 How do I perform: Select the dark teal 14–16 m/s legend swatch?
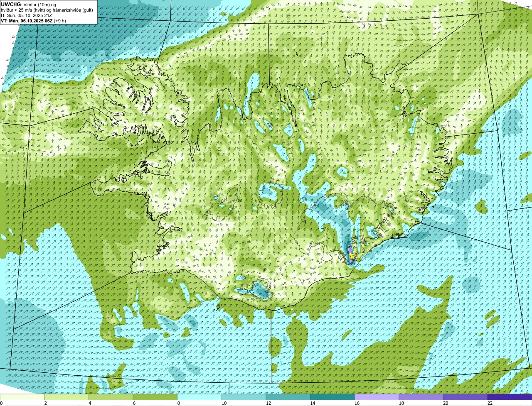(332, 397)
